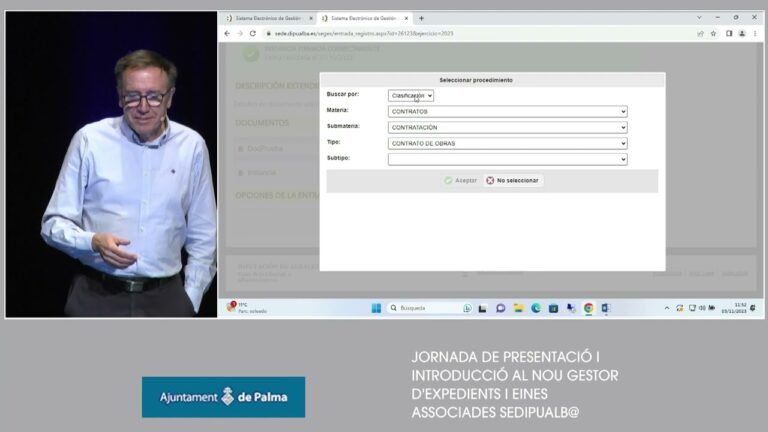The image size is (768, 432).
Task: Reload the page with the refresh icon
Action: click(x=253, y=33)
